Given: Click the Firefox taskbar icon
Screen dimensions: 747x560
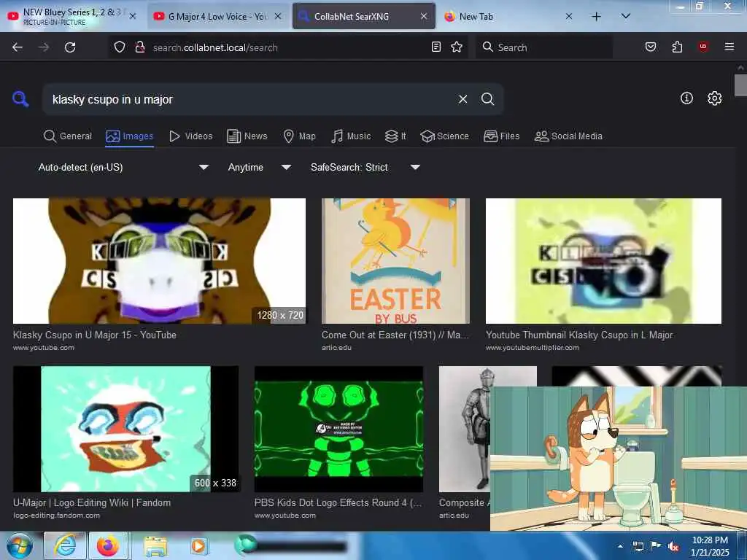Looking at the screenshot, I should (x=108, y=545).
